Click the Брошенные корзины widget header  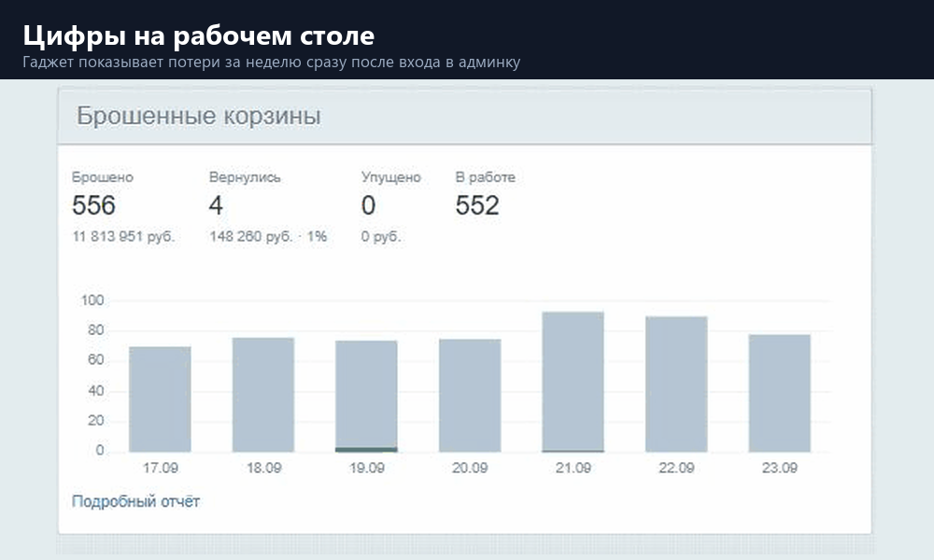(464, 116)
